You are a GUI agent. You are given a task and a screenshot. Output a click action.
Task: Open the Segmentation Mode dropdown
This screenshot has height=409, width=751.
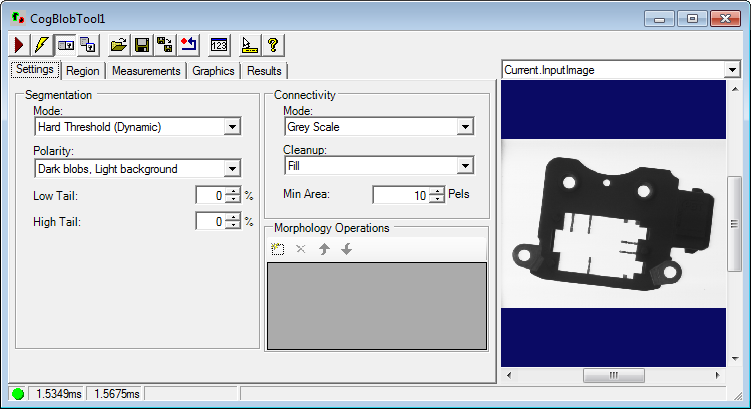coord(232,127)
